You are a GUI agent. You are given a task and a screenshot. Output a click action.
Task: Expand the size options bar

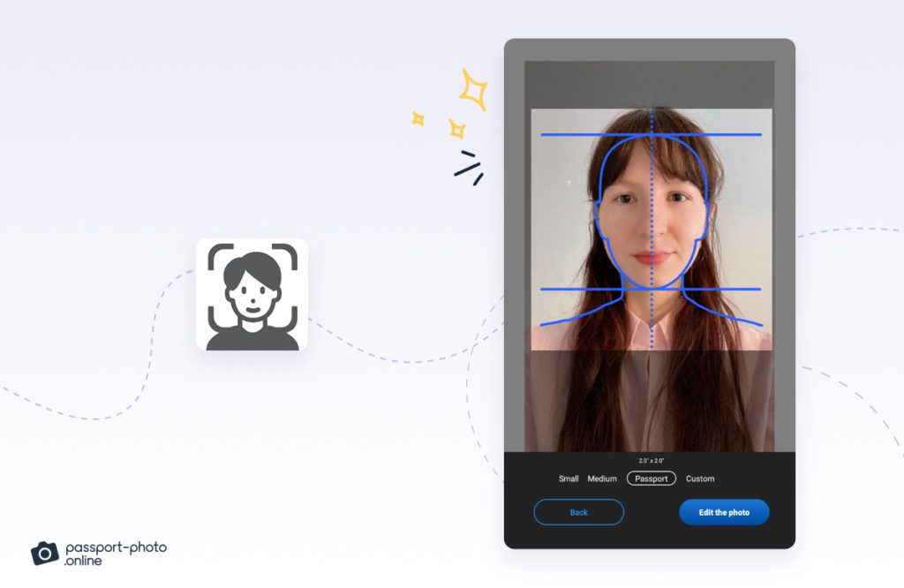point(636,479)
